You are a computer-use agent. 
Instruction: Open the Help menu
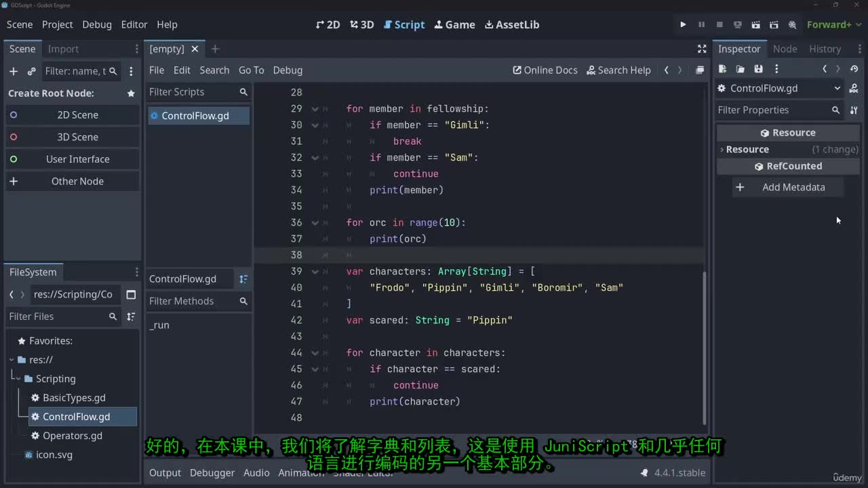pyautogui.click(x=167, y=24)
